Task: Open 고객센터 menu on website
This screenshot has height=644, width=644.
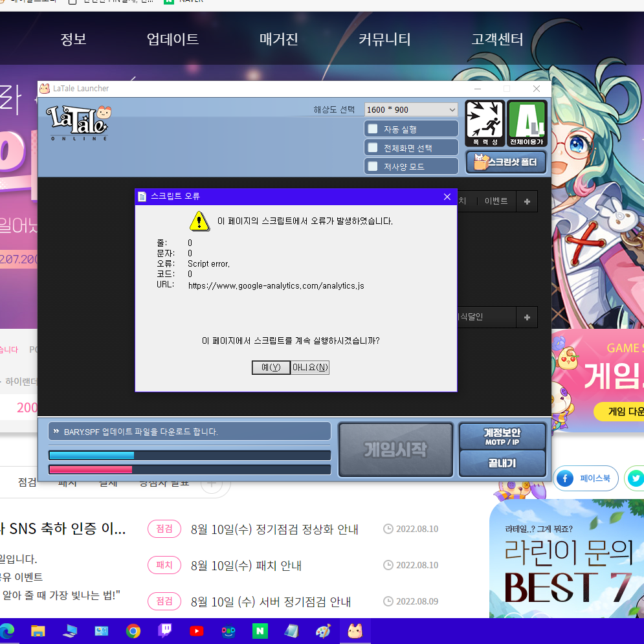Action: tap(497, 39)
